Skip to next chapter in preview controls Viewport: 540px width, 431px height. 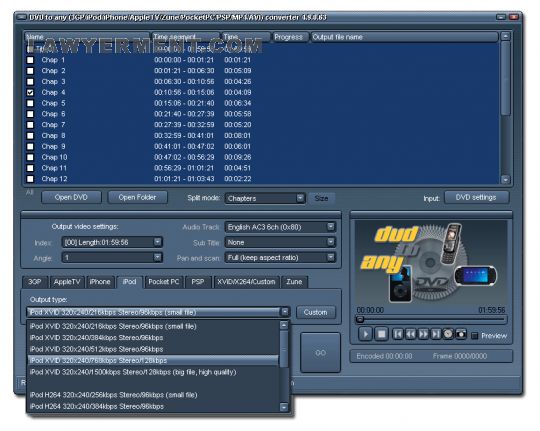coord(436,334)
